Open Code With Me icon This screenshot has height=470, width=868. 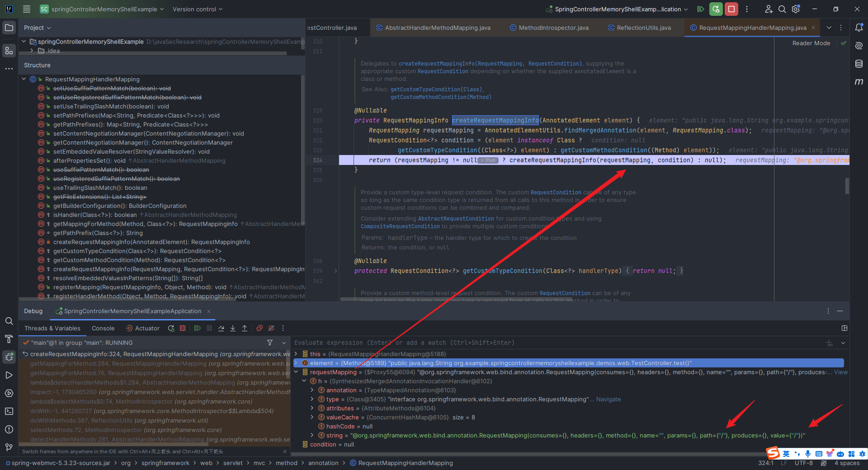click(x=769, y=9)
